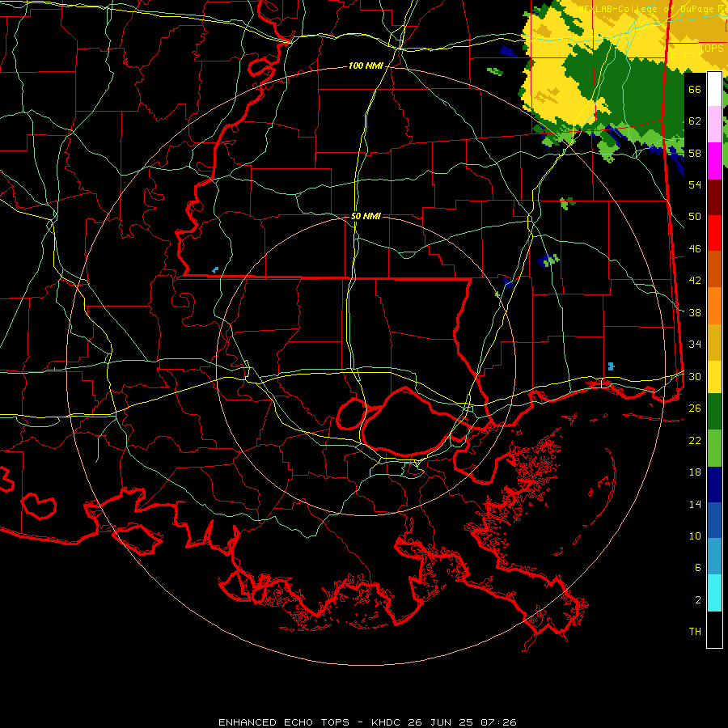Pick the dark green legend swatch
This screenshot has width=728, height=728.
click(714, 412)
